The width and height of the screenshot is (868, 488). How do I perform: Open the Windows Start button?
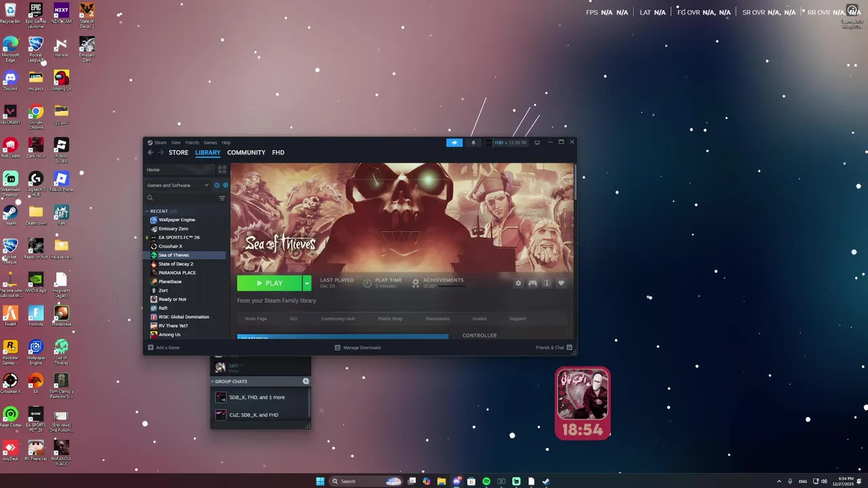[x=320, y=481]
